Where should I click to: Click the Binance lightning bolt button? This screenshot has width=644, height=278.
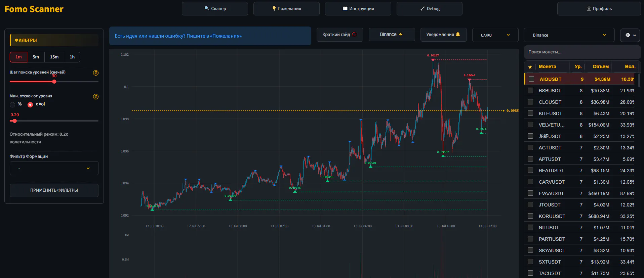click(x=392, y=35)
